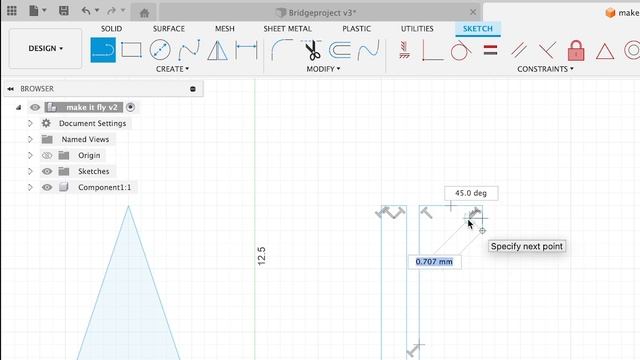Open the DESIGN workspace dropdown

tap(45, 48)
